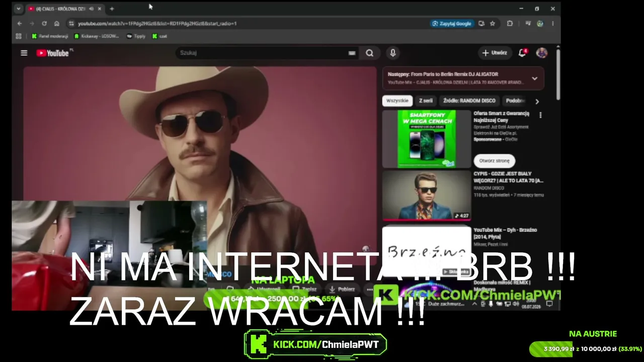Open the media controls icon in toolbar
The width and height of the screenshot is (644, 362).
pyautogui.click(x=527, y=24)
